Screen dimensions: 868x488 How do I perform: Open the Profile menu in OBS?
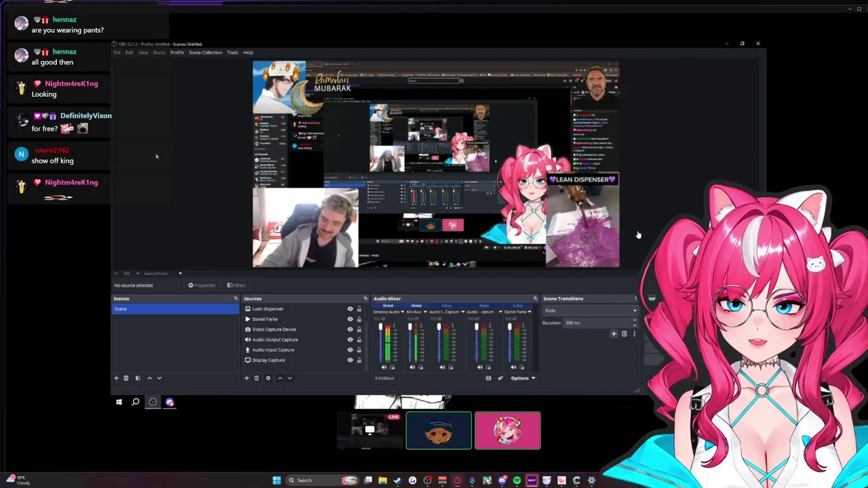[x=177, y=52]
